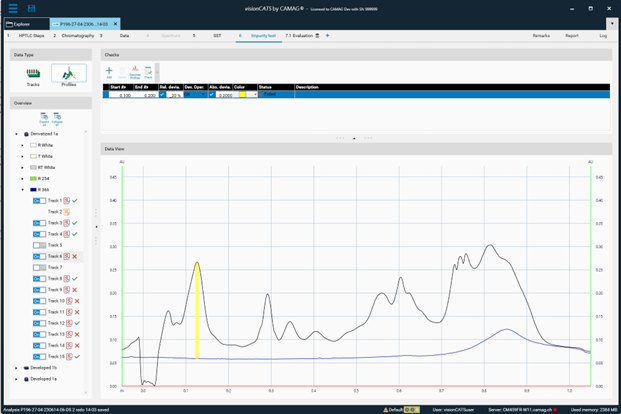Click the Remarks button
621x414 pixels.
541,35
